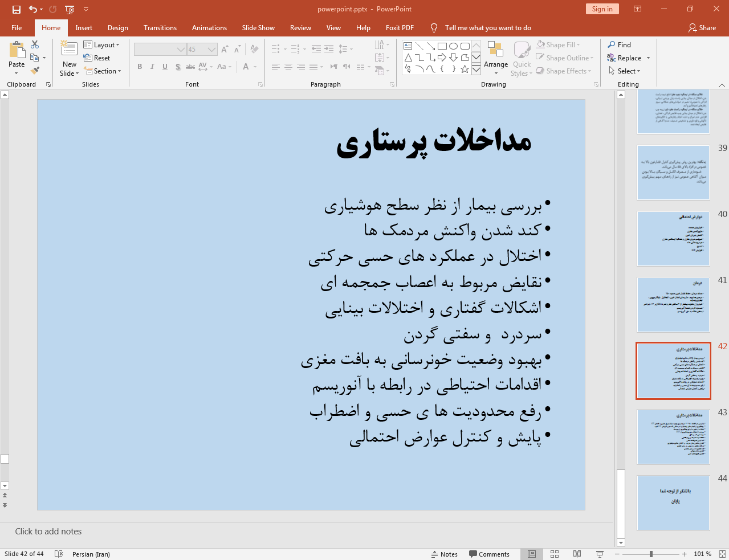Screen dimensions: 729x560
Task: Go to the Slide Show tab
Action: [258, 27]
